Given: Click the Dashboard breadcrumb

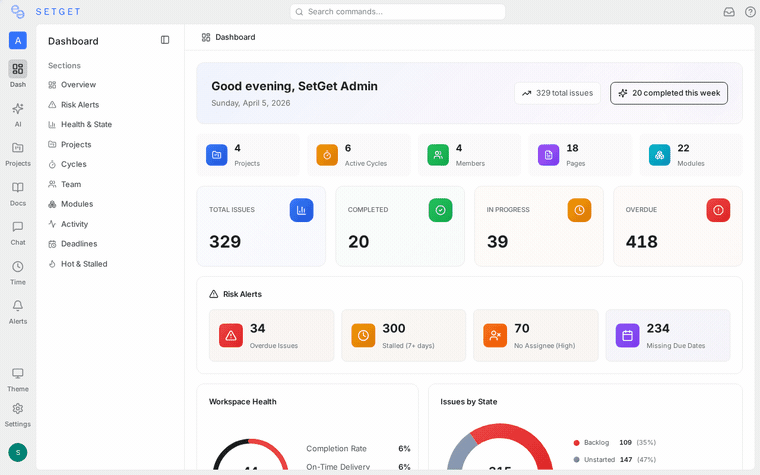Looking at the screenshot, I should point(229,37).
